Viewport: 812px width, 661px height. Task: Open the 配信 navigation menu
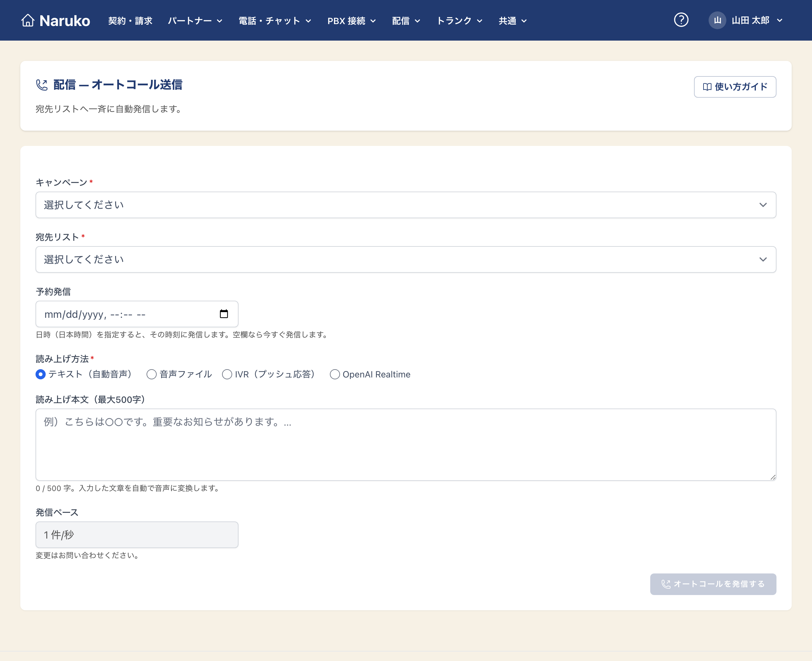[x=406, y=21]
